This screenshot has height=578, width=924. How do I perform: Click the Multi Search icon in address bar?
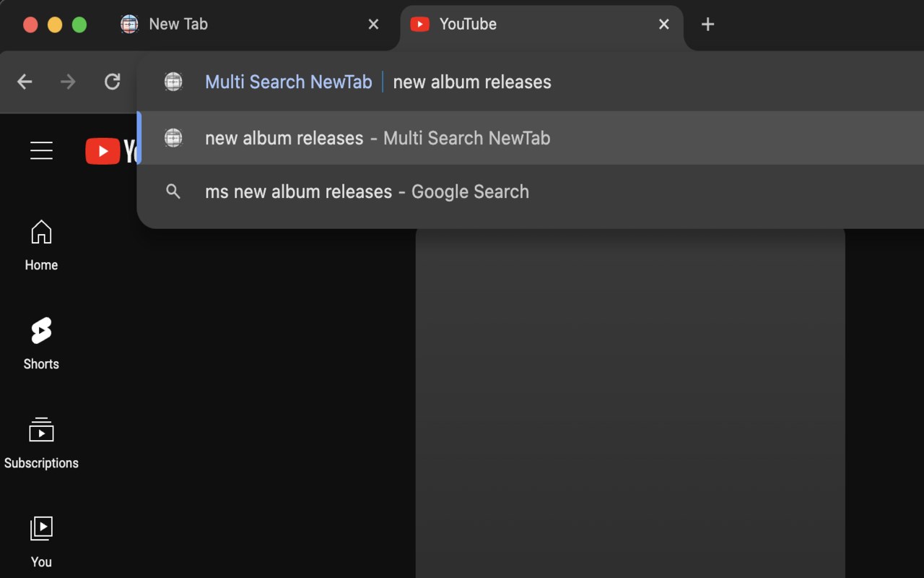click(173, 82)
